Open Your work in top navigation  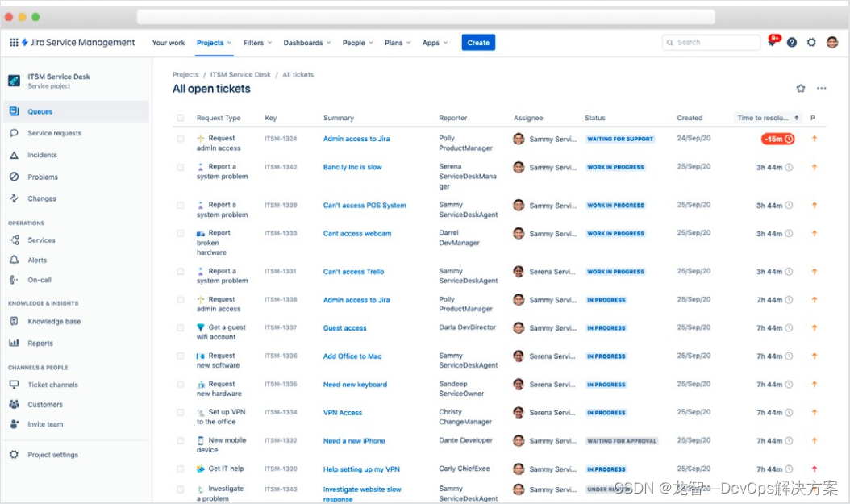169,43
